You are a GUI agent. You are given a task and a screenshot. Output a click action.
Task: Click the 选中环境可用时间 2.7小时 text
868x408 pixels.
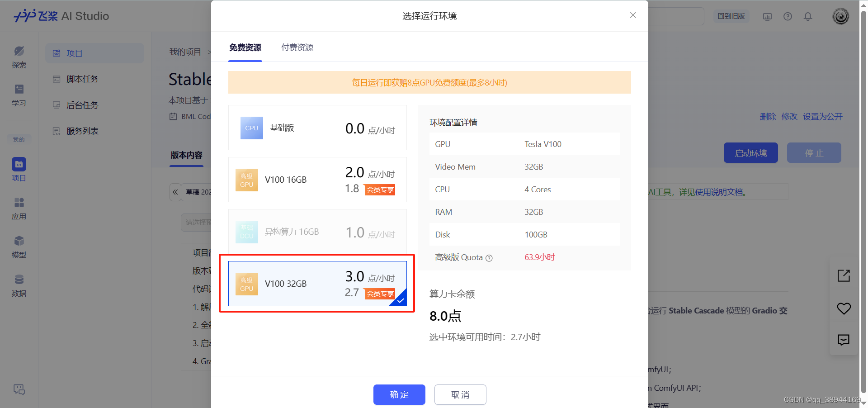point(485,337)
